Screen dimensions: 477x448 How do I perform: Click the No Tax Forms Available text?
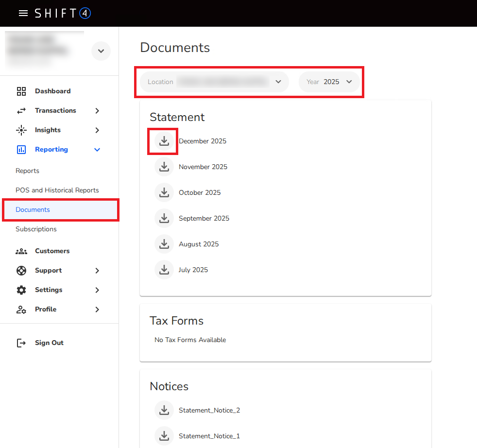pyautogui.click(x=190, y=340)
